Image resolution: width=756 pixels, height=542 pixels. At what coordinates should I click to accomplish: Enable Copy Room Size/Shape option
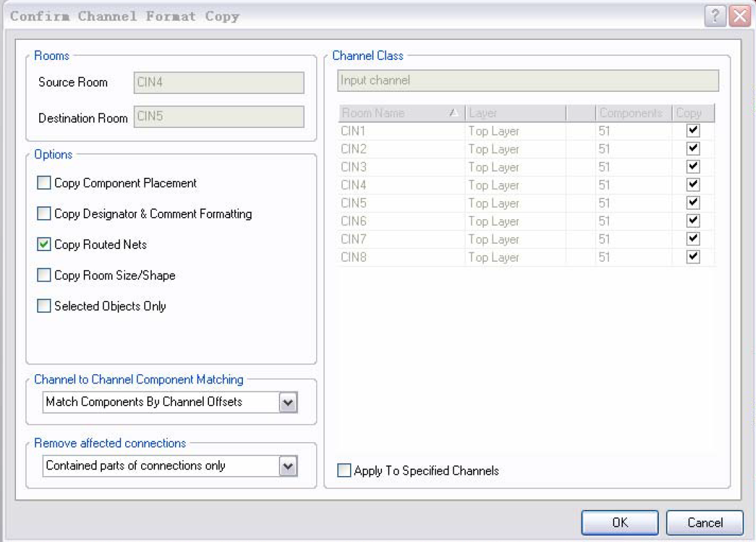[43, 275]
